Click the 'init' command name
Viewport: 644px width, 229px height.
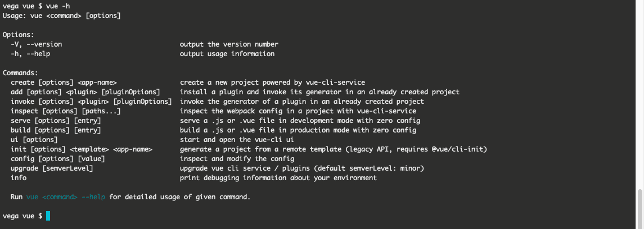pyautogui.click(x=19, y=149)
